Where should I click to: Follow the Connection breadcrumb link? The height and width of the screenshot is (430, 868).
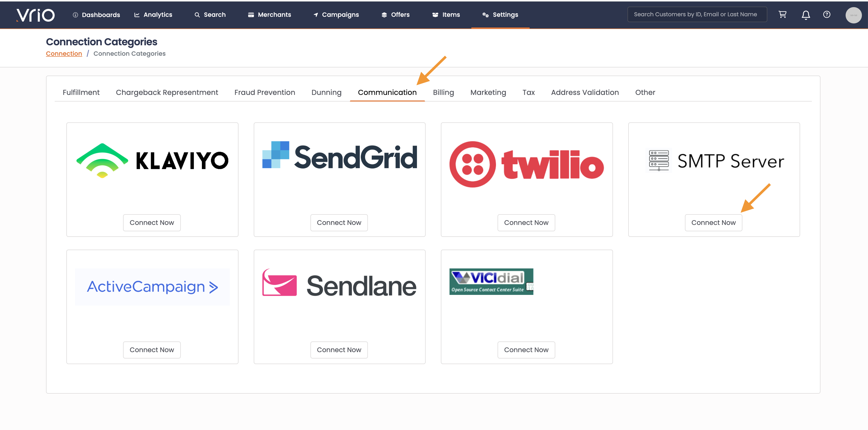pos(64,54)
